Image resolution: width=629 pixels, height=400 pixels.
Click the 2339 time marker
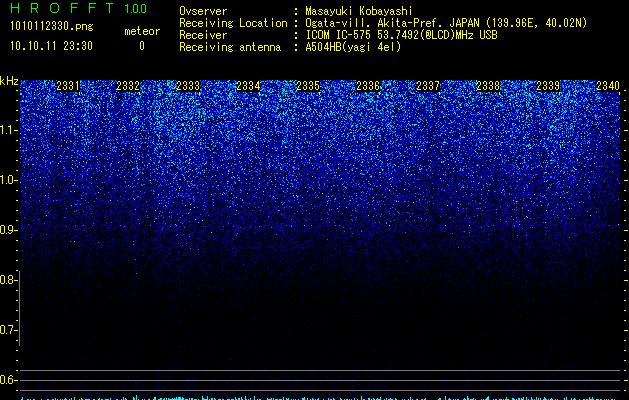548,86
